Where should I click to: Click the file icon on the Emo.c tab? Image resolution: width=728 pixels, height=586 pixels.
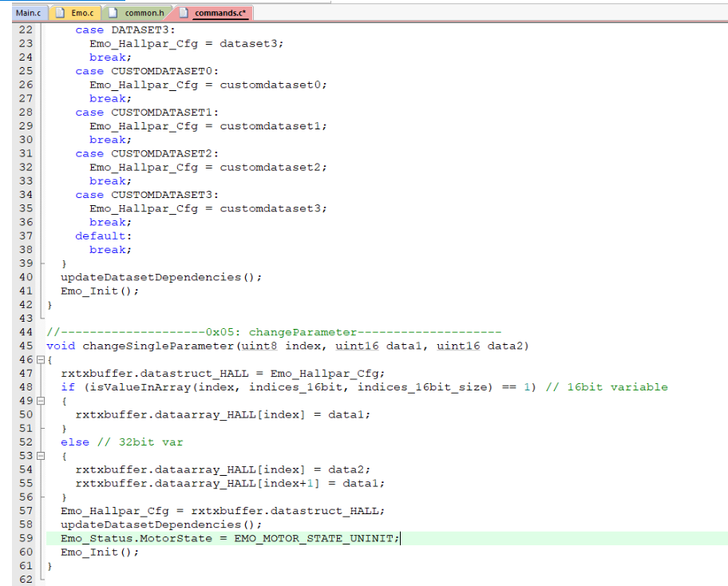click(61, 13)
